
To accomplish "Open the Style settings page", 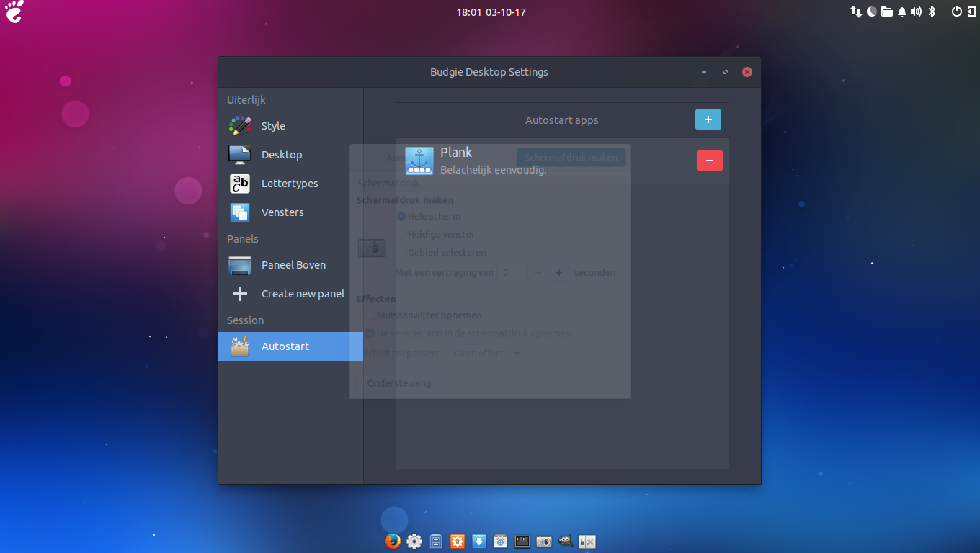I will (273, 126).
